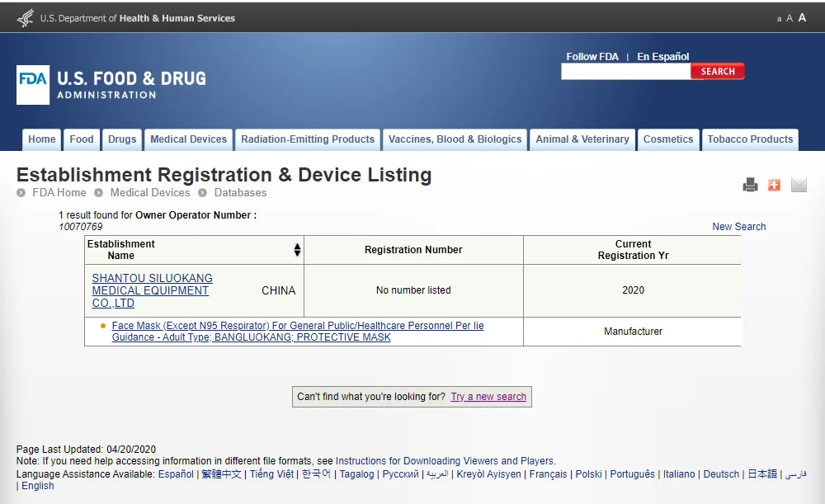The width and height of the screenshot is (825, 504).
Task: Open the Cosmetics tab
Action: pyautogui.click(x=668, y=139)
